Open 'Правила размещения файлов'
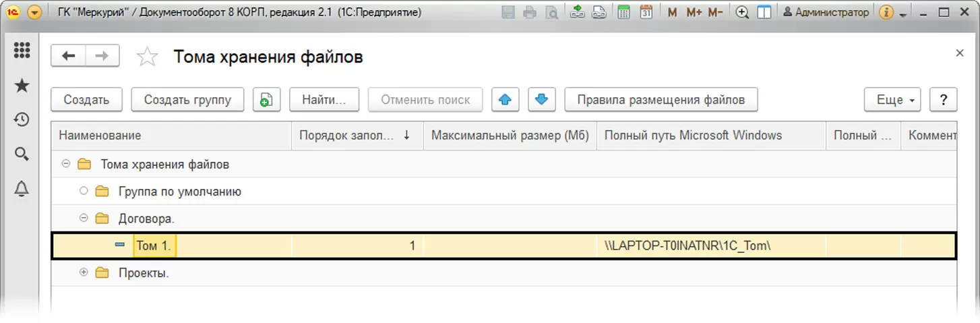Image resolution: width=980 pixels, height=323 pixels. click(x=661, y=100)
